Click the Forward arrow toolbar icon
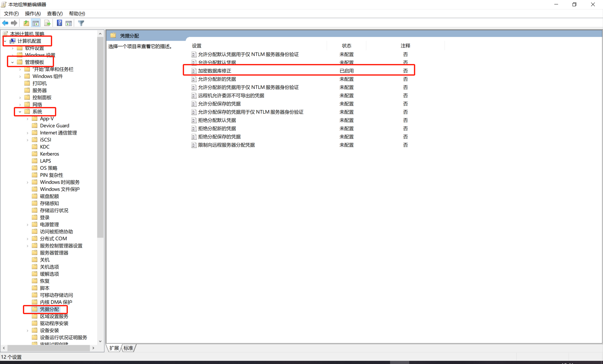 tap(14, 23)
